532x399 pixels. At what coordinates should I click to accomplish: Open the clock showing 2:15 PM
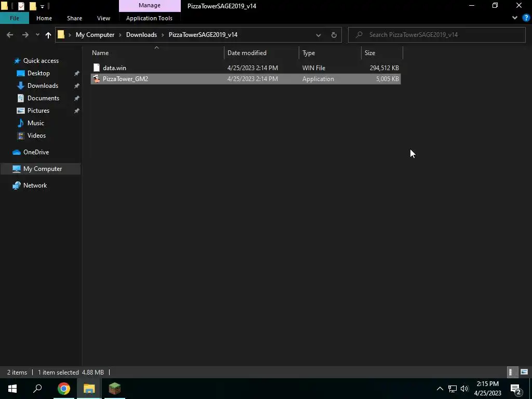[x=487, y=389]
